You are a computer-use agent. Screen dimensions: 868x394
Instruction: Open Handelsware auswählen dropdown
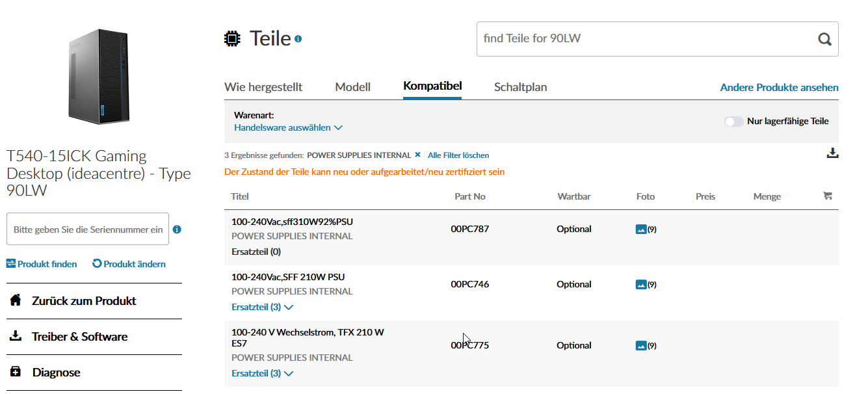(x=288, y=127)
